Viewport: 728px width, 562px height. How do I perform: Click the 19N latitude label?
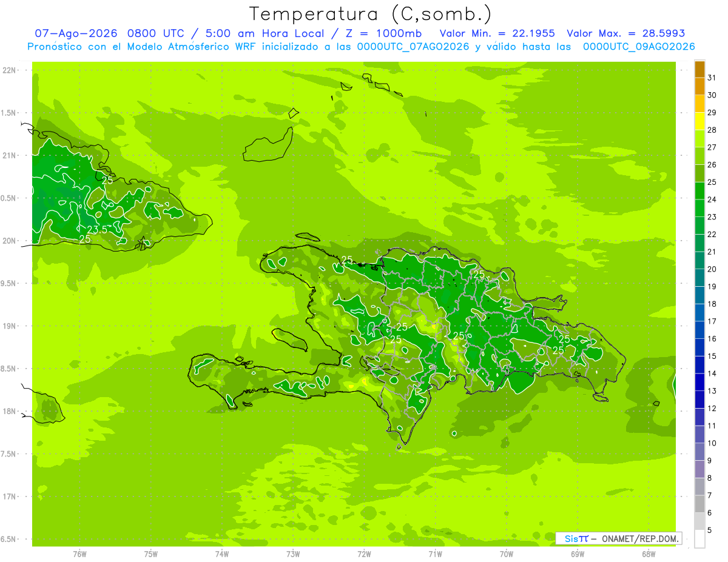10,326
